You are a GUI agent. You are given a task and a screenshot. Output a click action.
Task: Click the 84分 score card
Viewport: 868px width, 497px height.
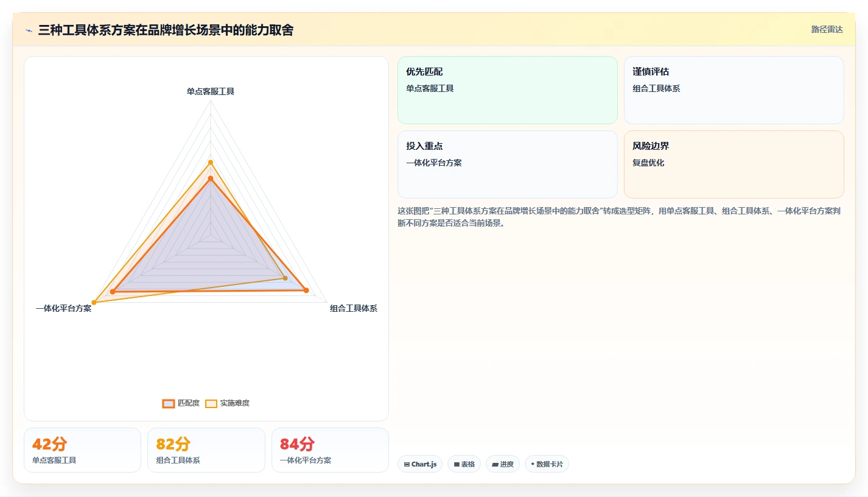(330, 450)
